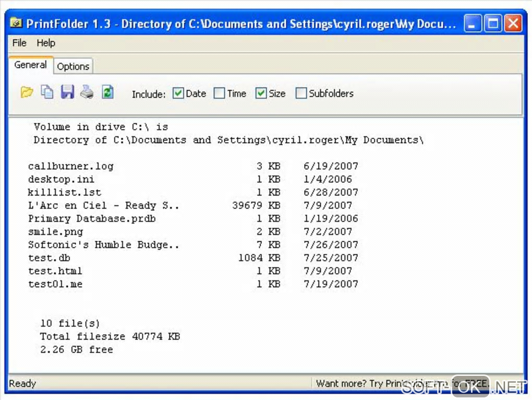532x400 pixels.
Task: Click the 'Total filesize 40774 KB' line
Action: [x=110, y=336]
